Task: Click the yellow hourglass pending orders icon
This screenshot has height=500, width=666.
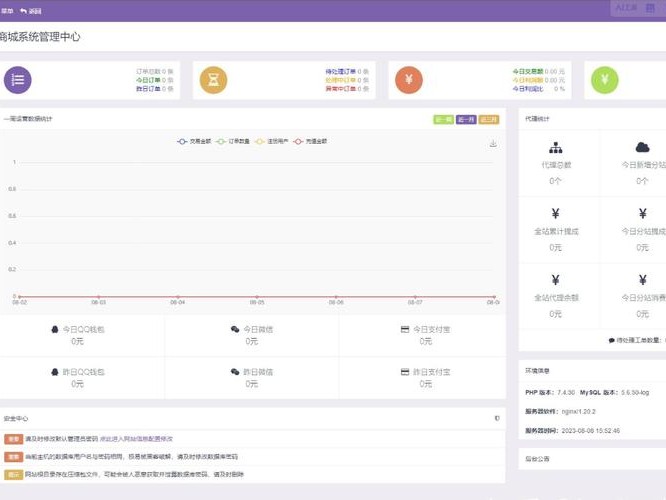Action: [213, 80]
